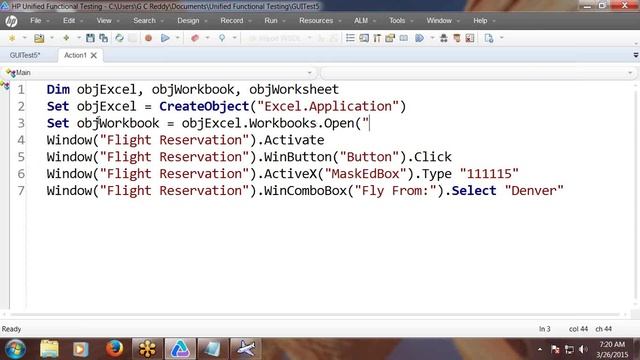Open the Run options dropdown arrow
Image resolution: width=640 pixels, height=360 pixels.
click(178, 38)
